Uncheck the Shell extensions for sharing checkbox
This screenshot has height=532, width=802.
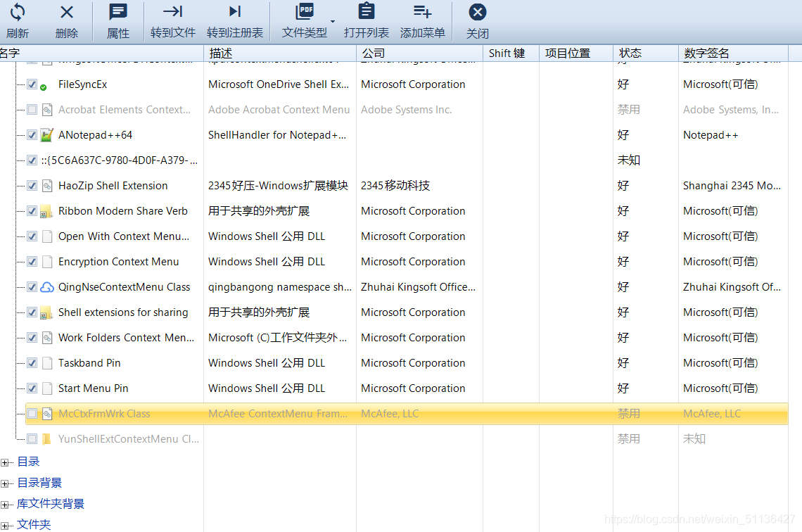32,312
